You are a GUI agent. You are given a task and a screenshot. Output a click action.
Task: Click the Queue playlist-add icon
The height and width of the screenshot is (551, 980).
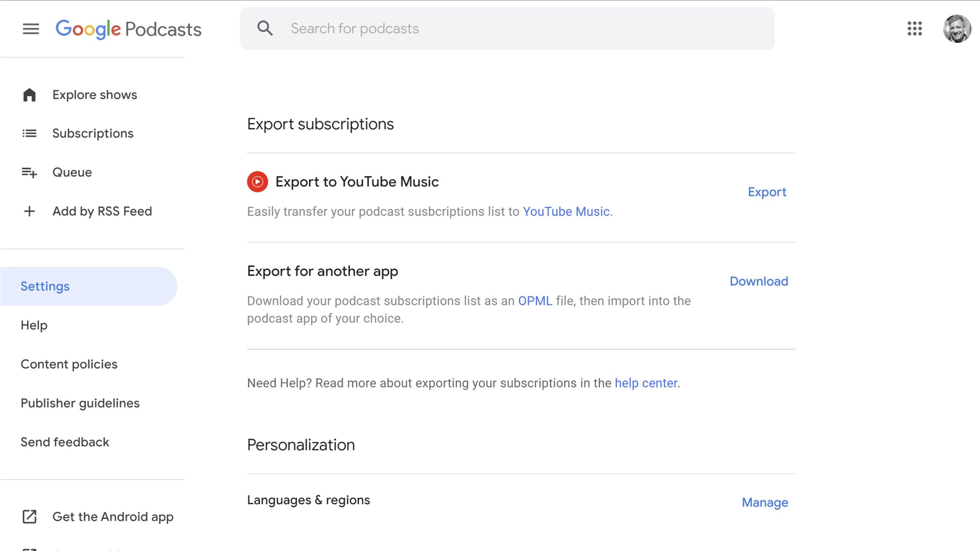pyautogui.click(x=29, y=173)
